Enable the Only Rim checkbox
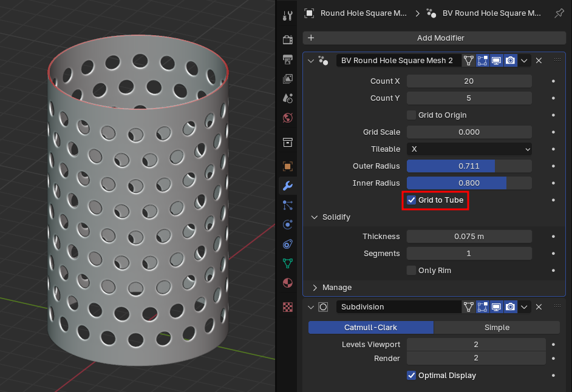This screenshot has height=392, width=572. click(411, 271)
